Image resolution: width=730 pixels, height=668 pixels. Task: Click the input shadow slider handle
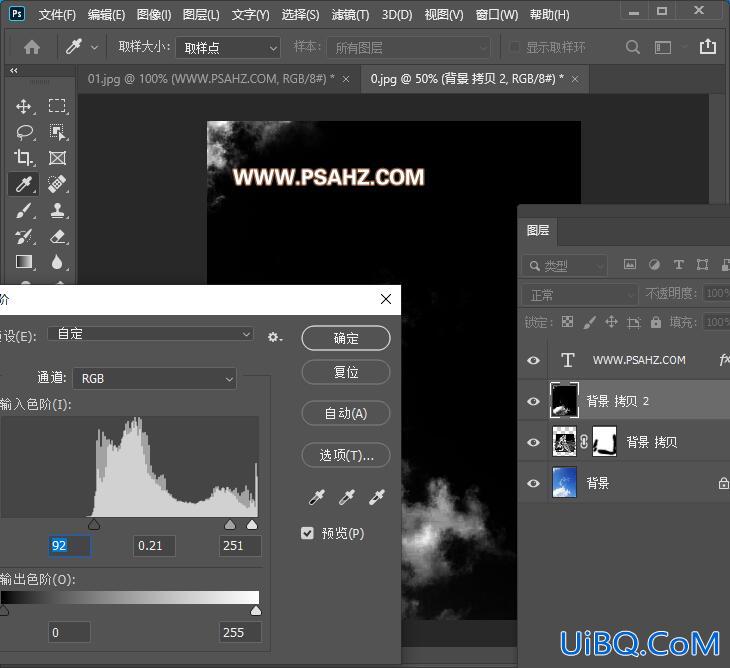(94, 524)
